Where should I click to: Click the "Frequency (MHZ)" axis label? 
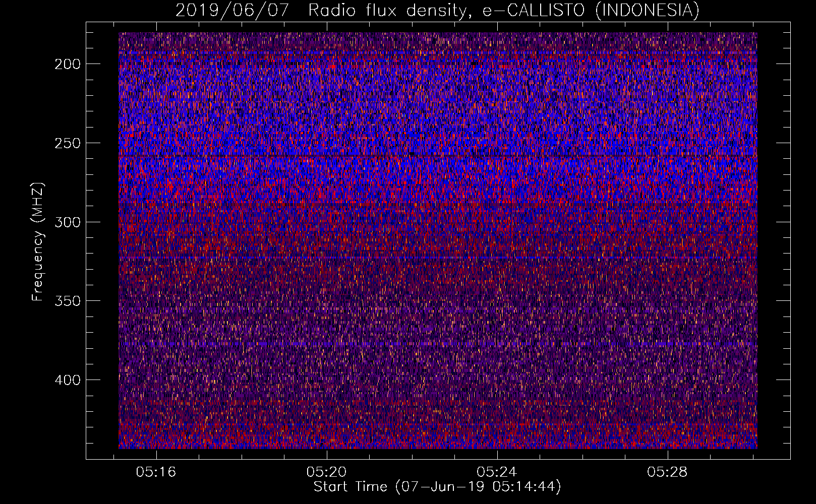(x=38, y=242)
